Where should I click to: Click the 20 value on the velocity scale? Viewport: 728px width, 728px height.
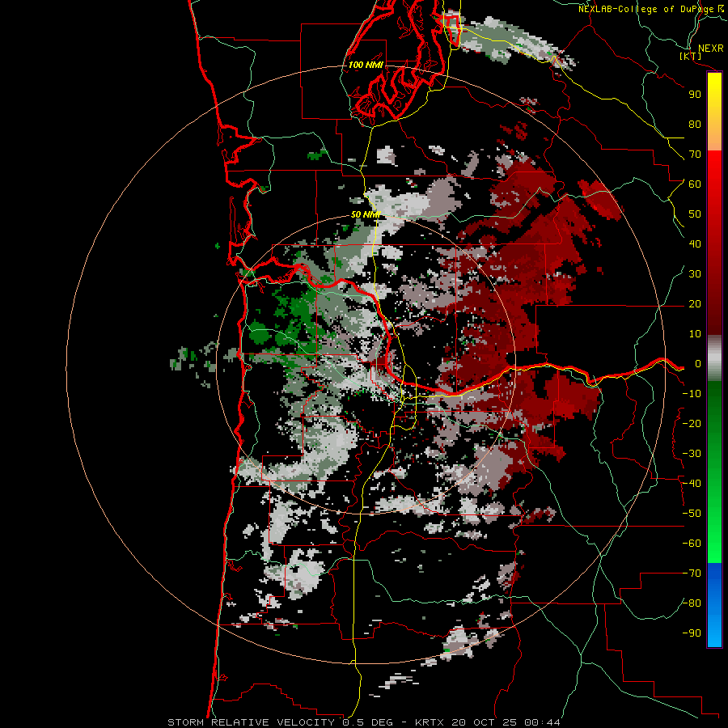tap(695, 304)
